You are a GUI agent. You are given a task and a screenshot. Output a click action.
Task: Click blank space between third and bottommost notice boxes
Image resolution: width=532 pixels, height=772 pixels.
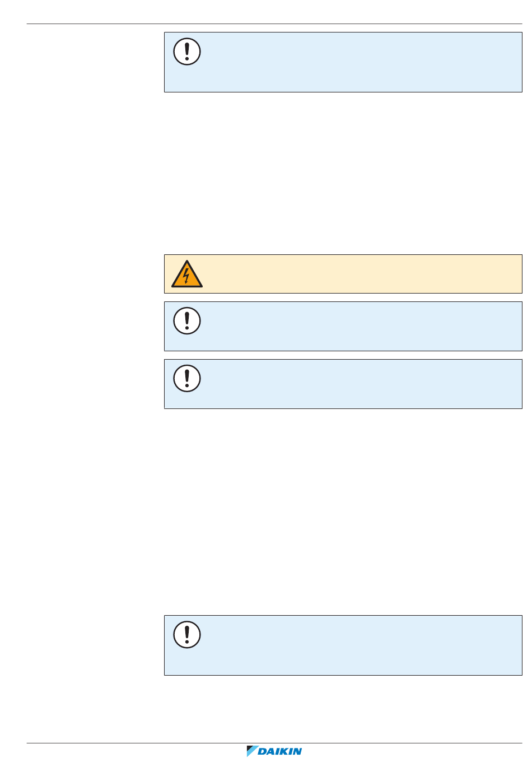tap(343, 511)
